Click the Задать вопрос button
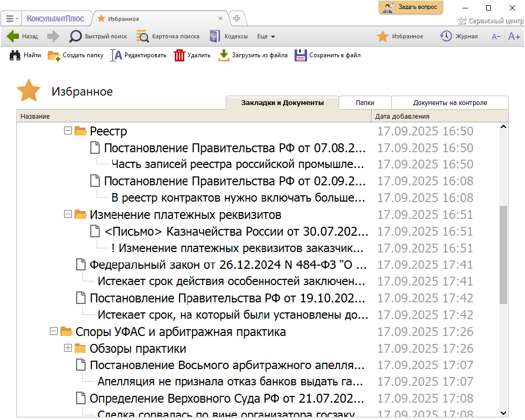Screen dimensions: 525x420 point(411,7)
